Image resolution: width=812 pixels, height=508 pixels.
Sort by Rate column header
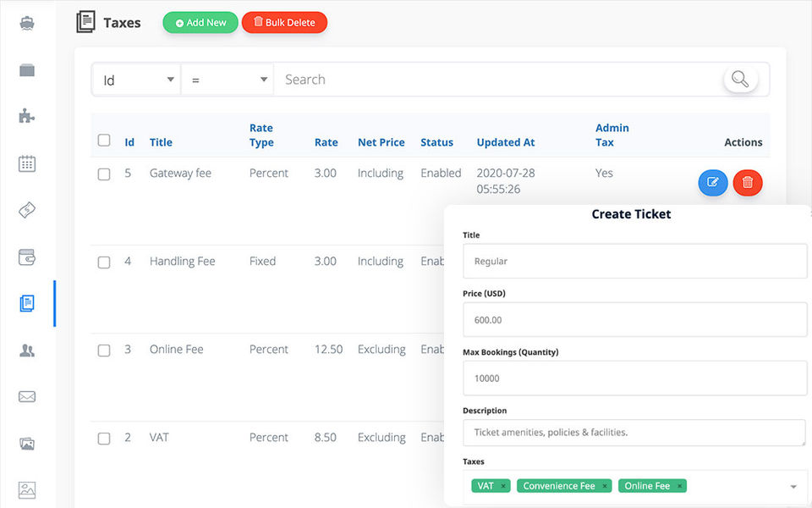tap(326, 142)
